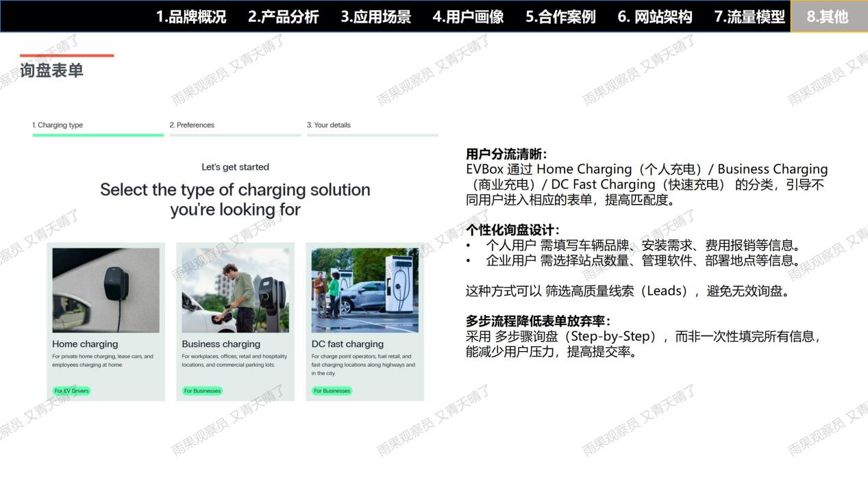This screenshot has height=488, width=868.
Task: Click the DC fast charging station photo
Action: point(364,290)
